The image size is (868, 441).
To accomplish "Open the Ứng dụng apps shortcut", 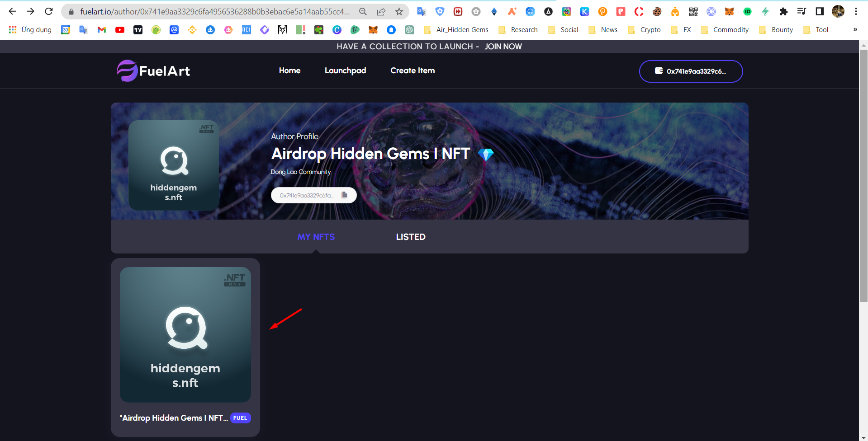I will pos(30,30).
